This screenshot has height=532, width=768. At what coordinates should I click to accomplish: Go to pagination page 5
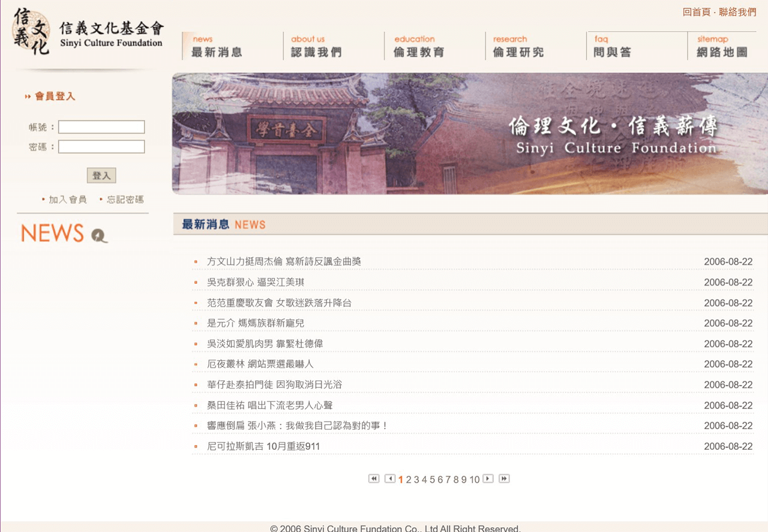(x=432, y=479)
